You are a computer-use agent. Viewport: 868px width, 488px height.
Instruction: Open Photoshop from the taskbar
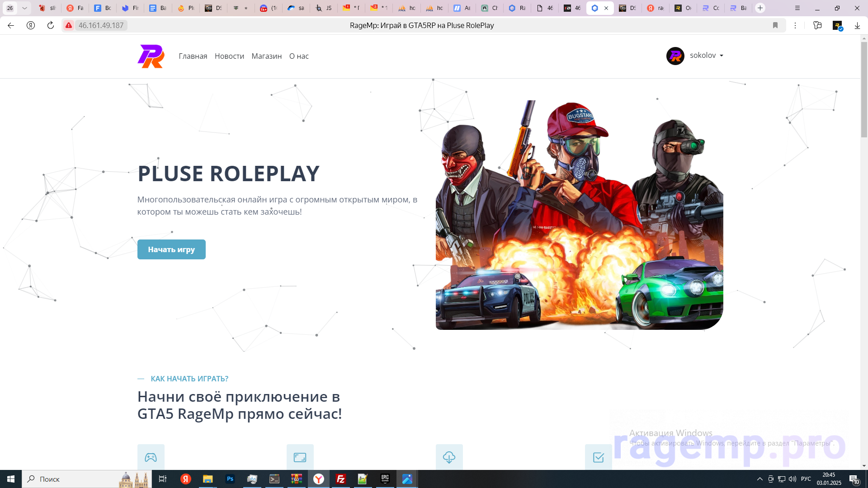(230, 479)
